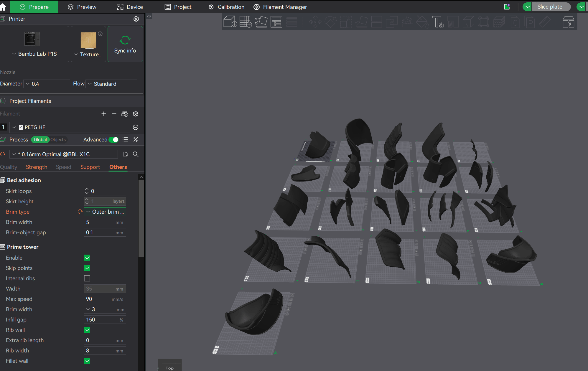The height and width of the screenshot is (371, 588).
Task: Uncheck Prime tower Enable checkbox
Action: click(x=87, y=258)
